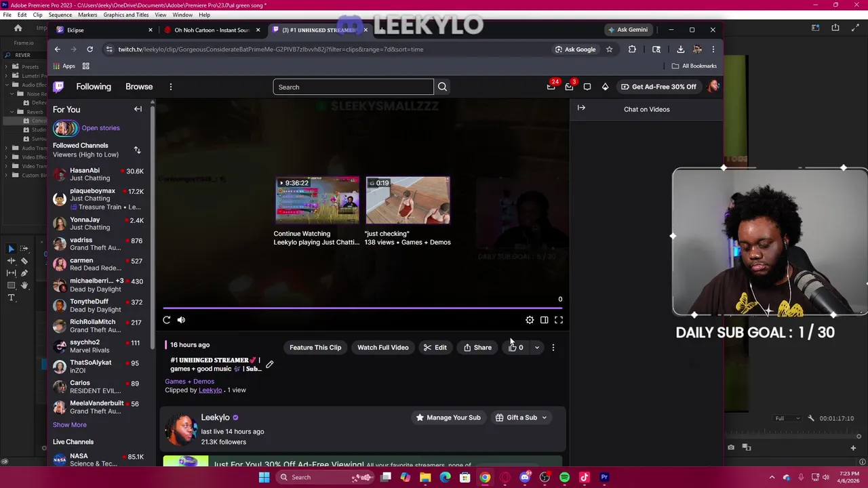This screenshot has width=868, height=488.
Task: Click the Watch Full Video button
Action: pyautogui.click(x=383, y=348)
